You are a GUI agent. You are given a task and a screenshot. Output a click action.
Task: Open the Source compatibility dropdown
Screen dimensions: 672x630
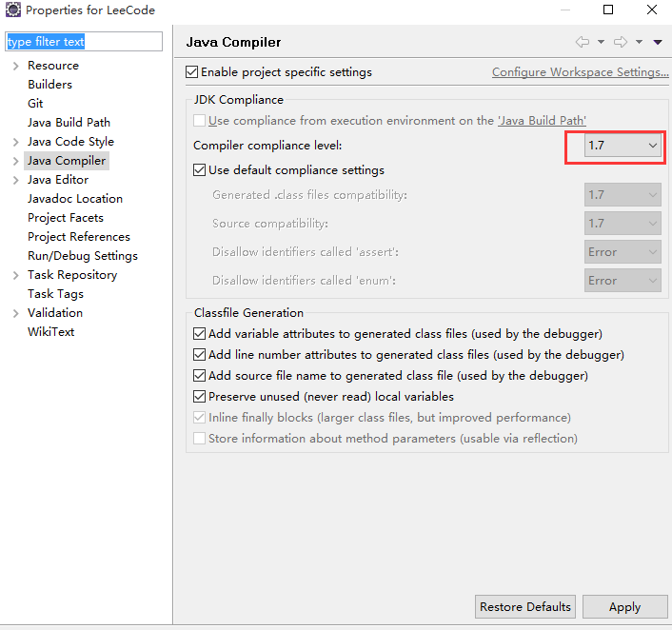click(x=623, y=224)
